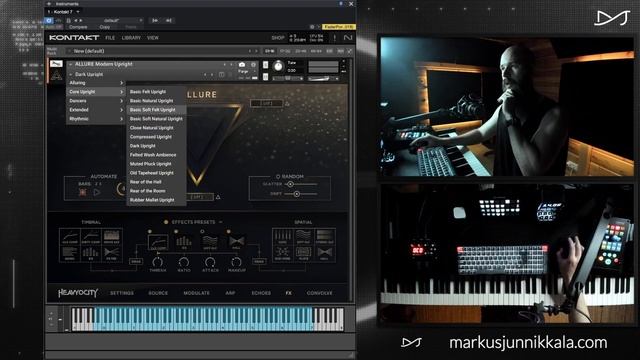This screenshot has height=360, width=640.
Task: Select the first compressor tile in effects chain
Action: click(x=158, y=242)
